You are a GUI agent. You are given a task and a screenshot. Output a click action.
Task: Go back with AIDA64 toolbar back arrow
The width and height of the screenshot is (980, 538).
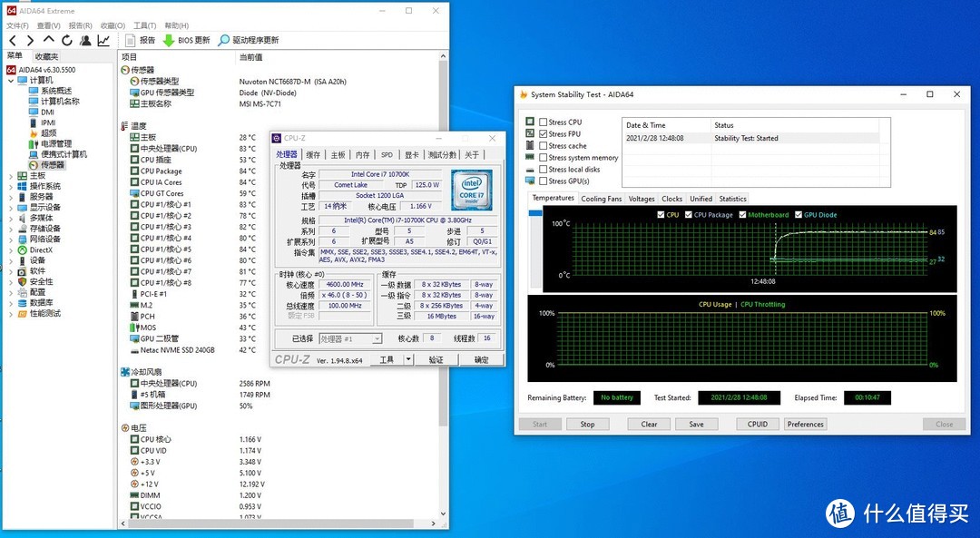tap(13, 41)
